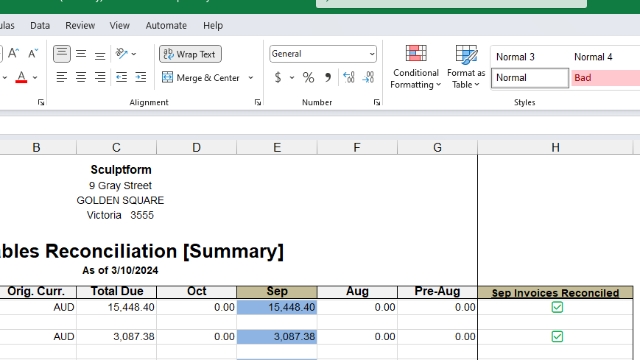Apply Comma Style icon
This screenshot has height=360, width=640.
[328, 77]
